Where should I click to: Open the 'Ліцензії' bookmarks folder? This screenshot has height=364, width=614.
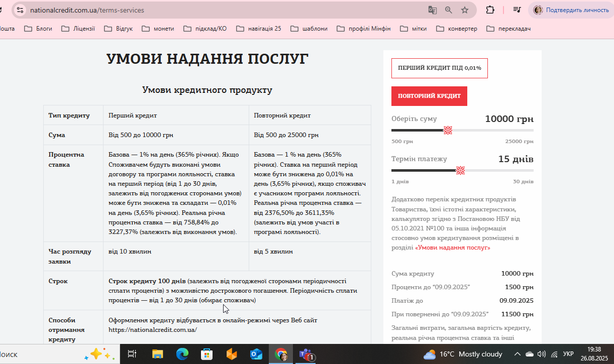(x=78, y=29)
